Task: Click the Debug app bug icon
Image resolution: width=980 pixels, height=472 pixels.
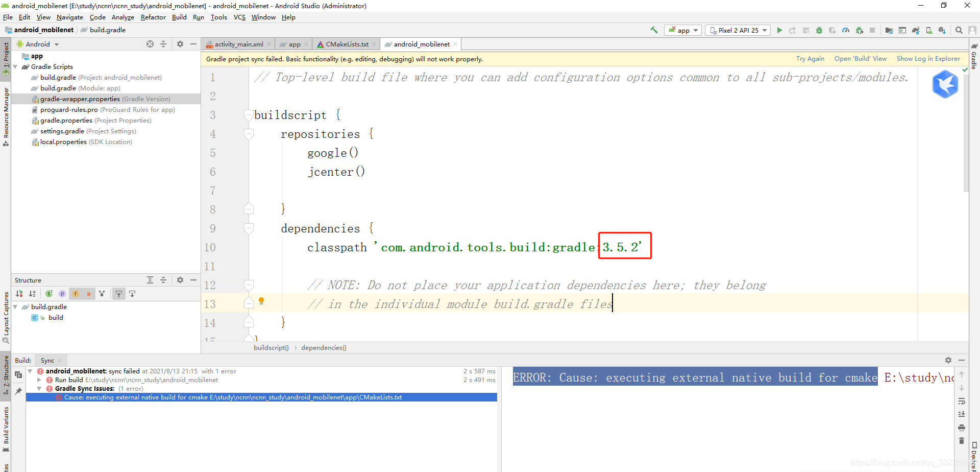Action: pyautogui.click(x=819, y=30)
